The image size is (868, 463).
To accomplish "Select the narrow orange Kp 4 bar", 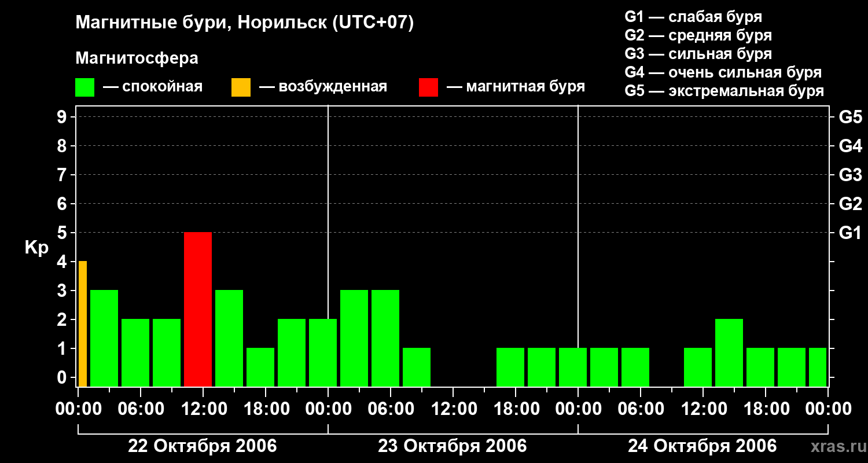I will [83, 324].
